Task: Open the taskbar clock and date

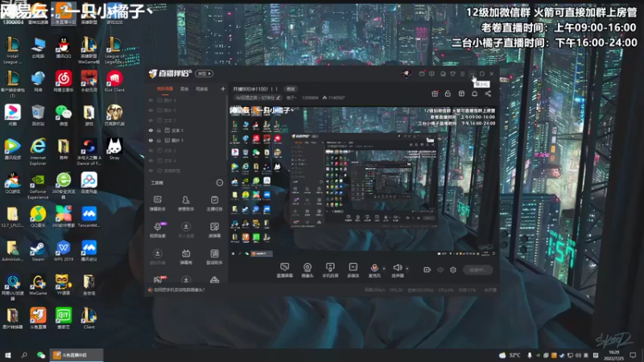Action: coord(613,355)
